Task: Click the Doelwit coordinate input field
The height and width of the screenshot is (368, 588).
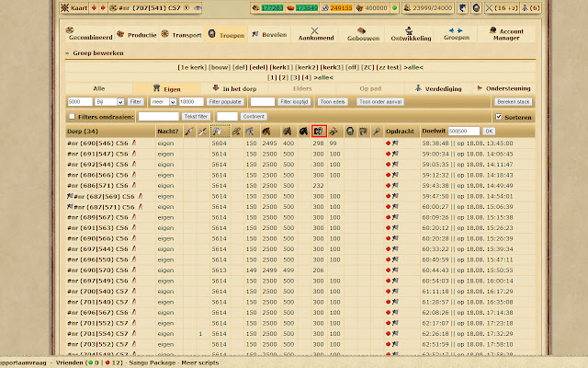Action: (x=464, y=131)
